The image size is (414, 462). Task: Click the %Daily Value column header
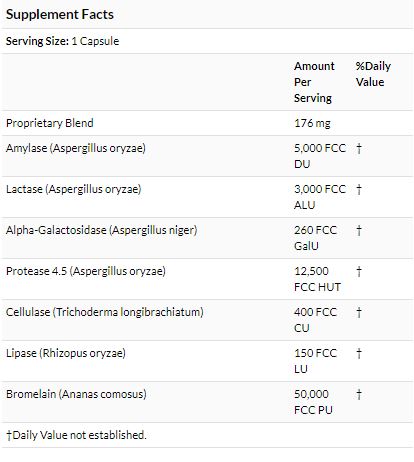coord(373,74)
